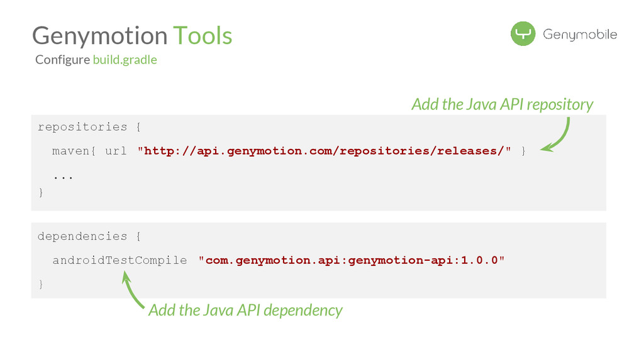The image size is (644, 362).
Task: Click the "Add the Java API dependency" annotation
Action: [245, 310]
